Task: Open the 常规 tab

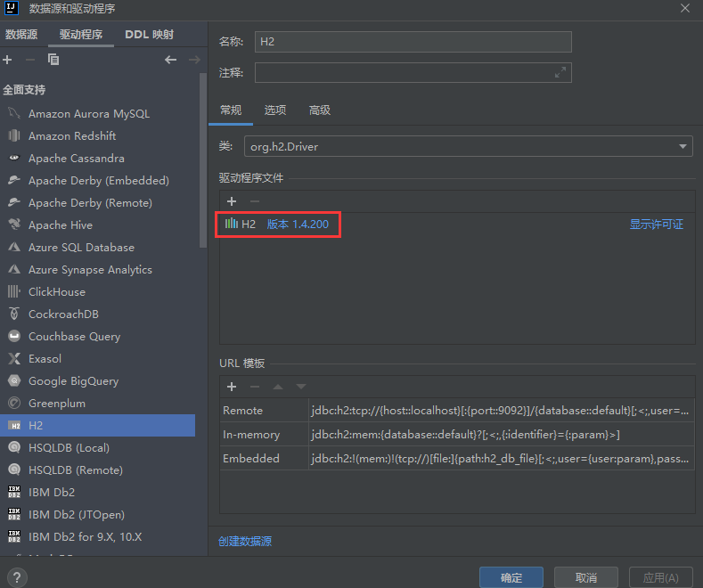Action: coord(231,110)
